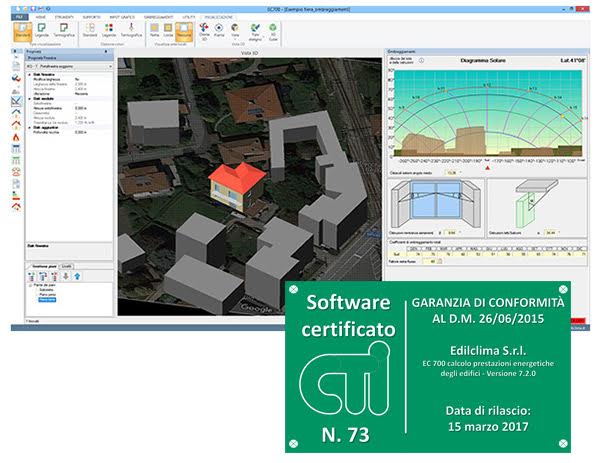Screen dimensions: 600x463
Task: Collapse the Dati finestra property group
Action: pyautogui.click(x=29, y=75)
